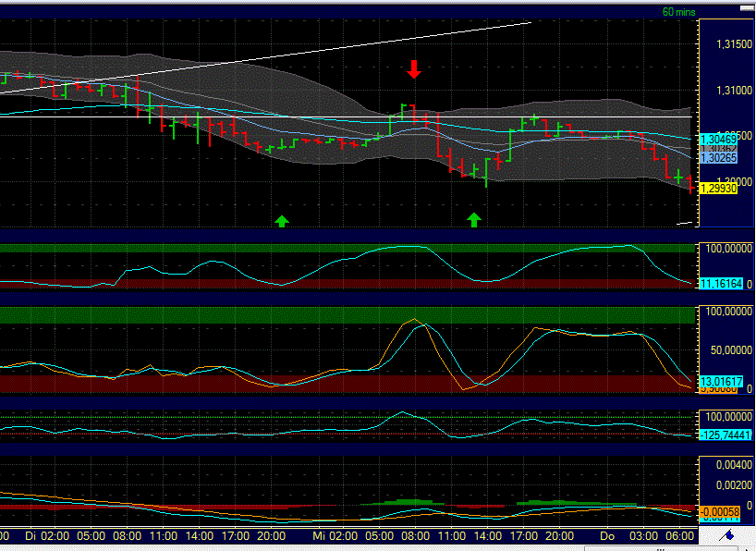
Task: Click the 08:00 timestamp under Mi session
Action: point(415,534)
